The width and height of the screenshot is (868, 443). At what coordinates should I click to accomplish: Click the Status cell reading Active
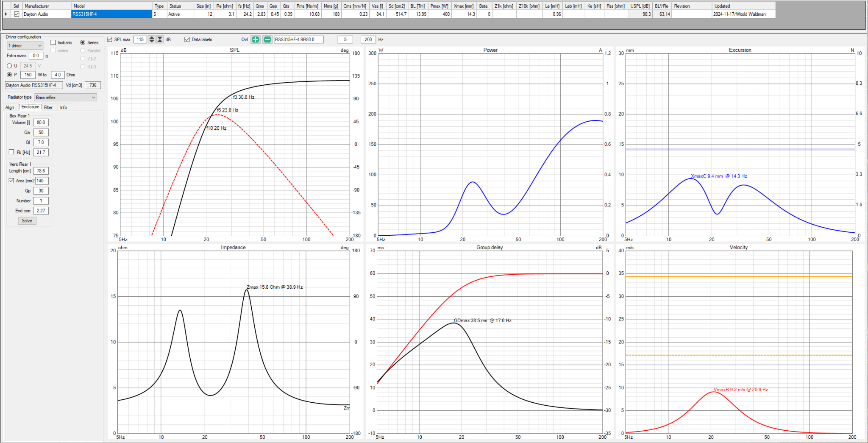pyautogui.click(x=180, y=14)
